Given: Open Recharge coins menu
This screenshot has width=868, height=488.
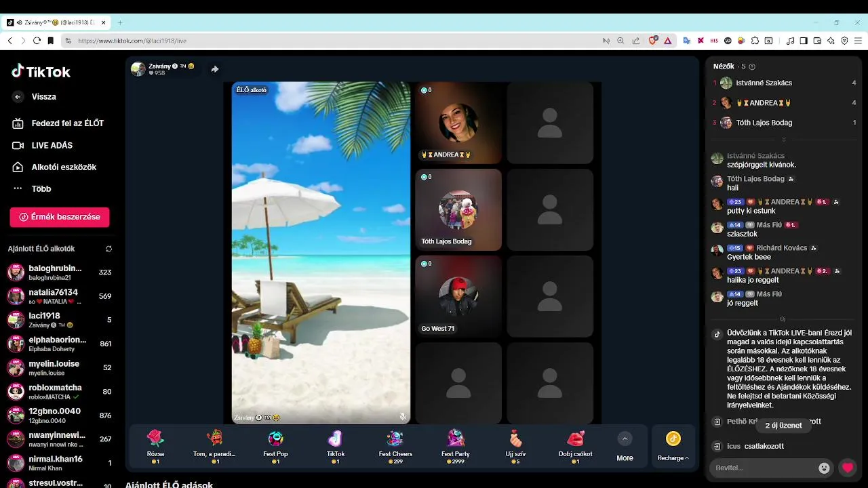Looking at the screenshot, I should tap(673, 446).
